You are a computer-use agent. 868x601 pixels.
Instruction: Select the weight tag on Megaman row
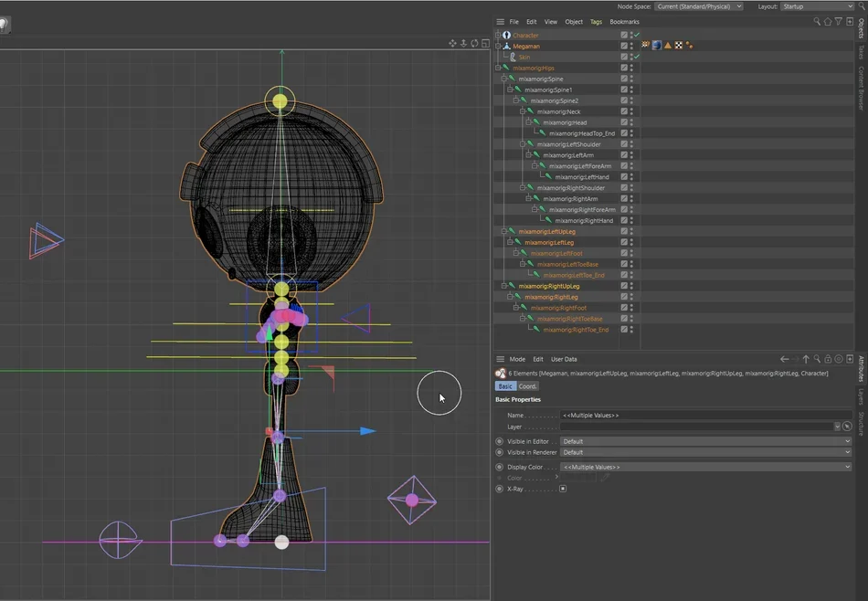(689, 46)
